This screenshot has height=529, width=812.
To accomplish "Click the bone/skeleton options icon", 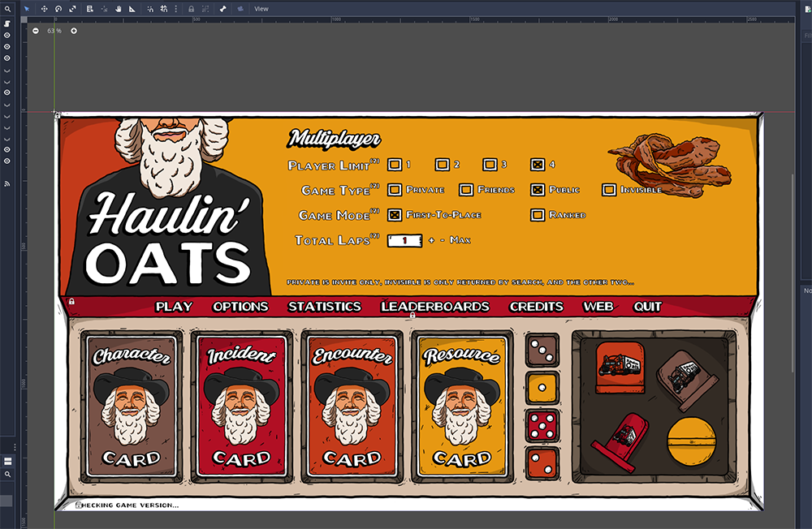I will [222, 9].
